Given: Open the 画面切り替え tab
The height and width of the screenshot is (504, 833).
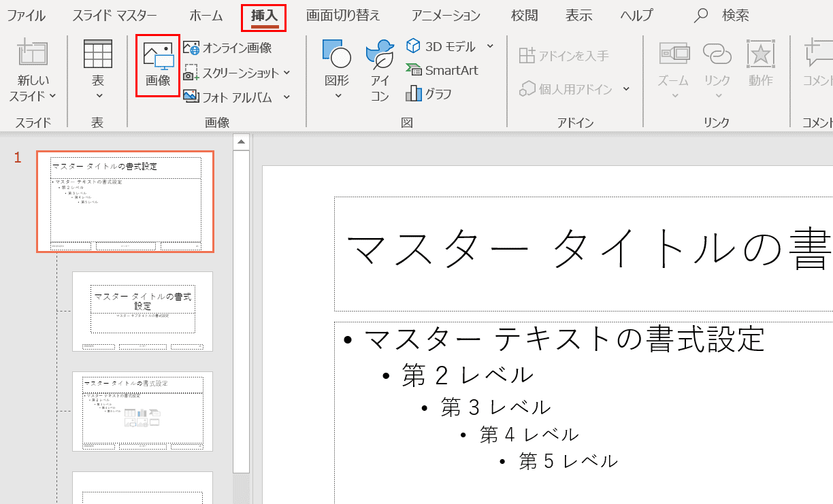Looking at the screenshot, I should 343,16.
